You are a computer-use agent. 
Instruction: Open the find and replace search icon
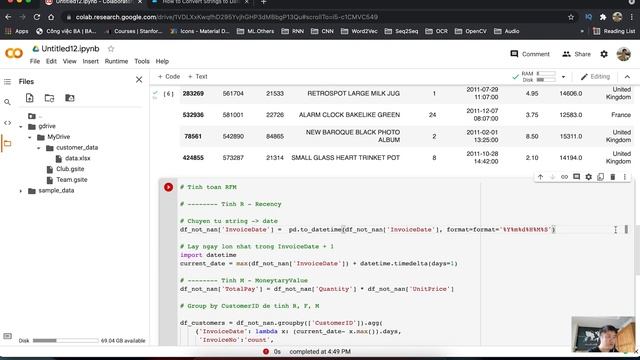(7, 102)
